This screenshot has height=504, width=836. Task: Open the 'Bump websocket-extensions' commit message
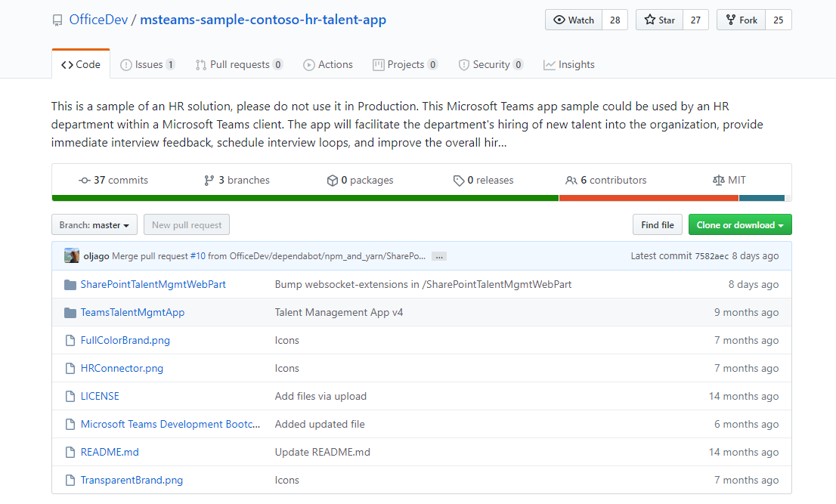pyautogui.click(x=423, y=285)
